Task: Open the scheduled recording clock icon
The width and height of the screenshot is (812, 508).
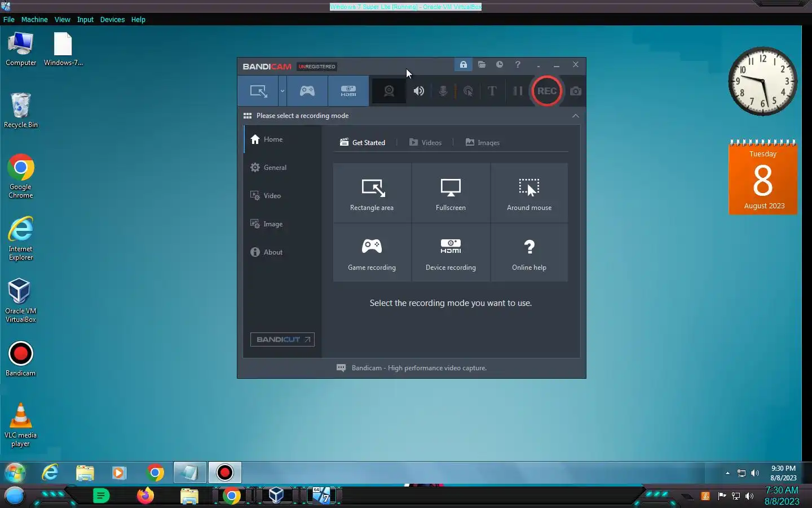Action: click(500, 64)
